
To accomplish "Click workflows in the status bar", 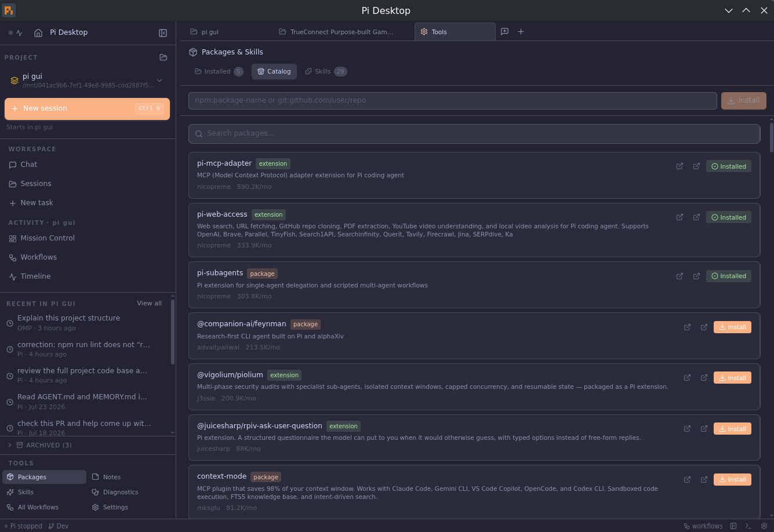I will (703, 526).
